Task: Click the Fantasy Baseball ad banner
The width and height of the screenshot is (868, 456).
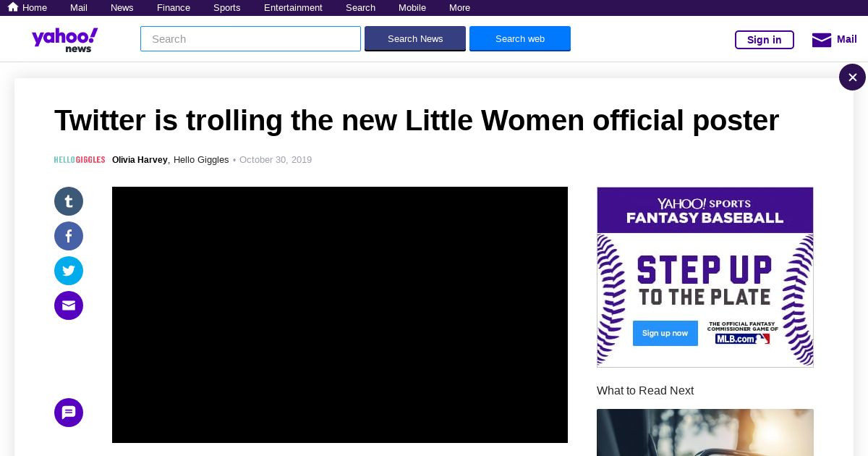Action: [x=705, y=277]
